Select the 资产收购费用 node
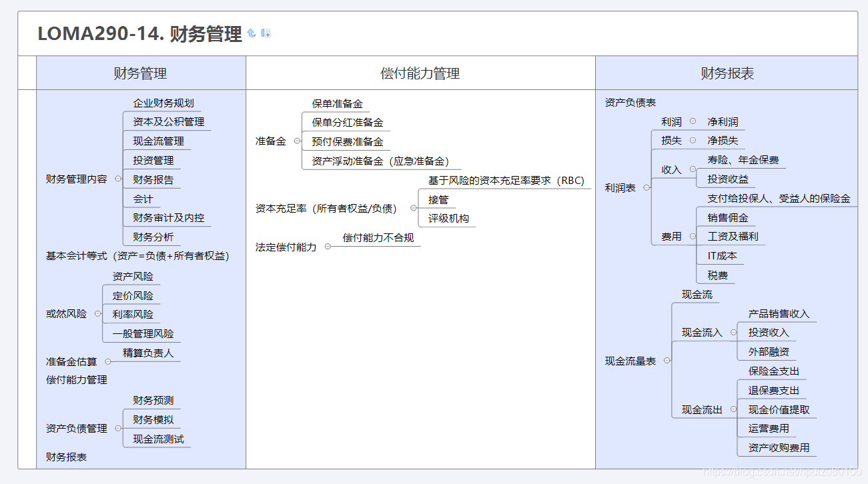 779,448
